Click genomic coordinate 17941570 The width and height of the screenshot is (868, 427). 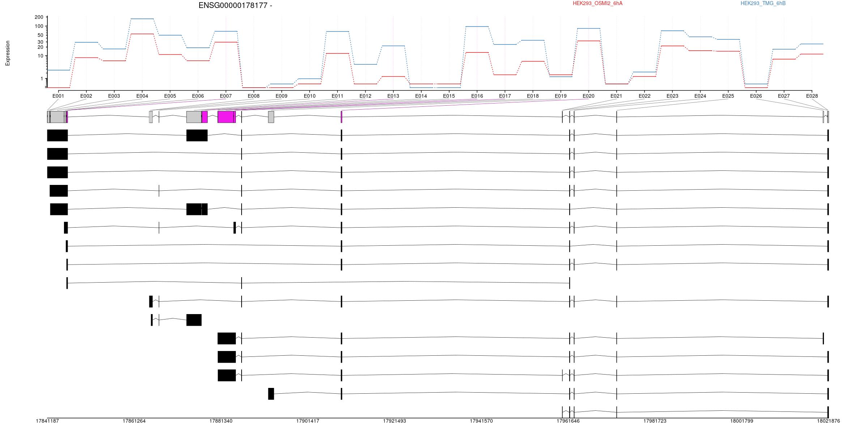[x=481, y=421]
